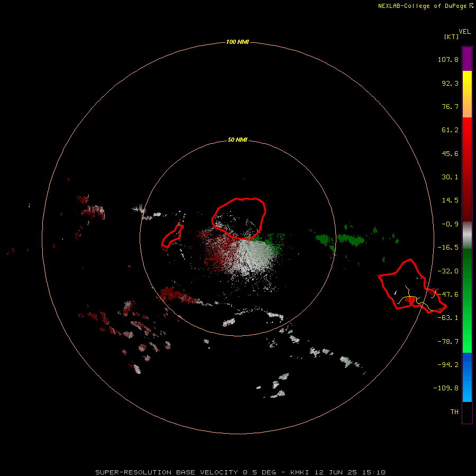Click the 50 NMI range ring label
The width and height of the screenshot is (476, 476).
point(237,140)
